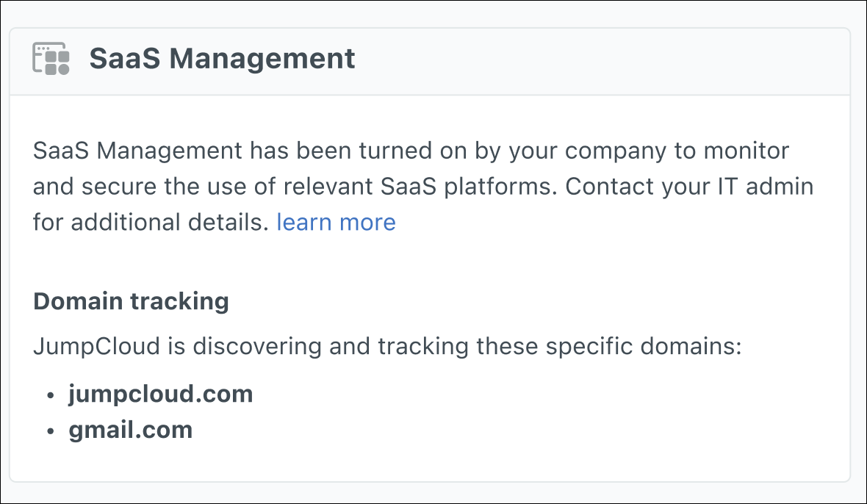Click the SaaS Management heading text
The image size is (867, 504).
coord(222,59)
